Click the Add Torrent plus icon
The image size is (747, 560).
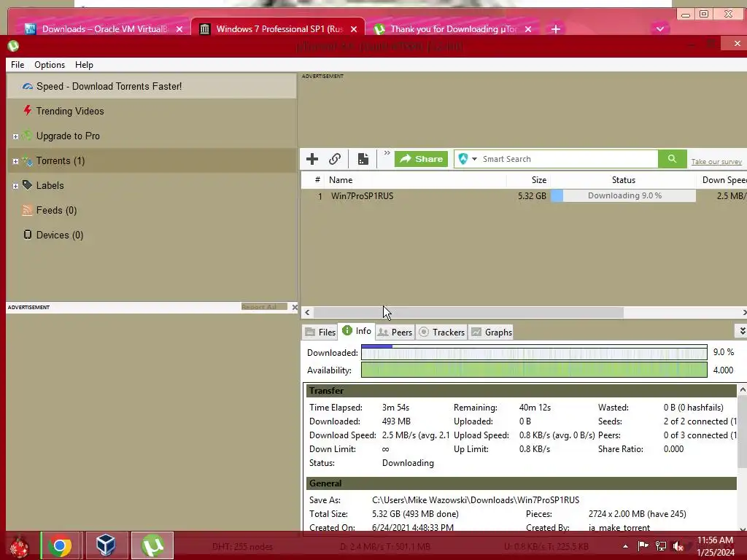click(x=312, y=159)
